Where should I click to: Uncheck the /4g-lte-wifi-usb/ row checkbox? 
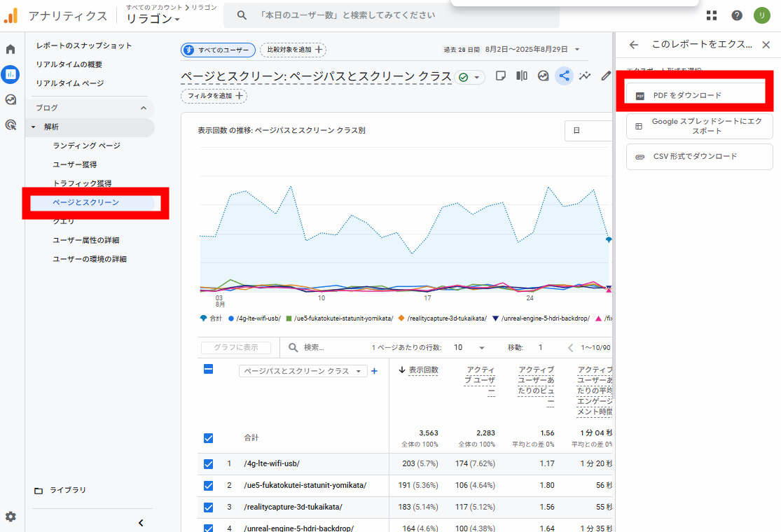point(208,463)
